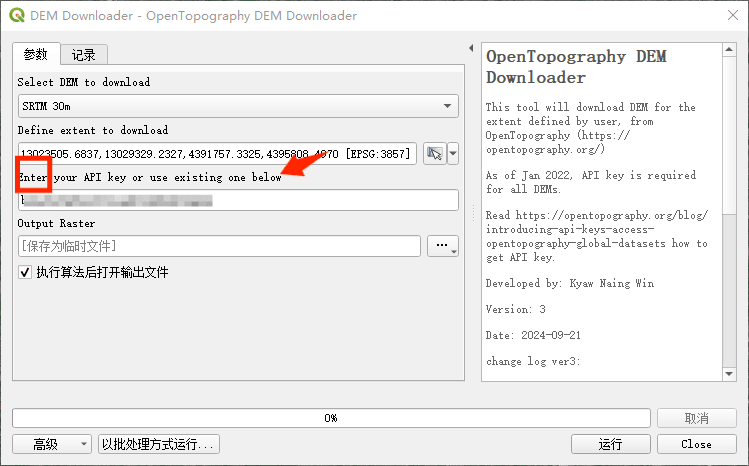Screen dimensions: 749x466
Task: Switch to the 记录 tab
Action: coord(84,55)
